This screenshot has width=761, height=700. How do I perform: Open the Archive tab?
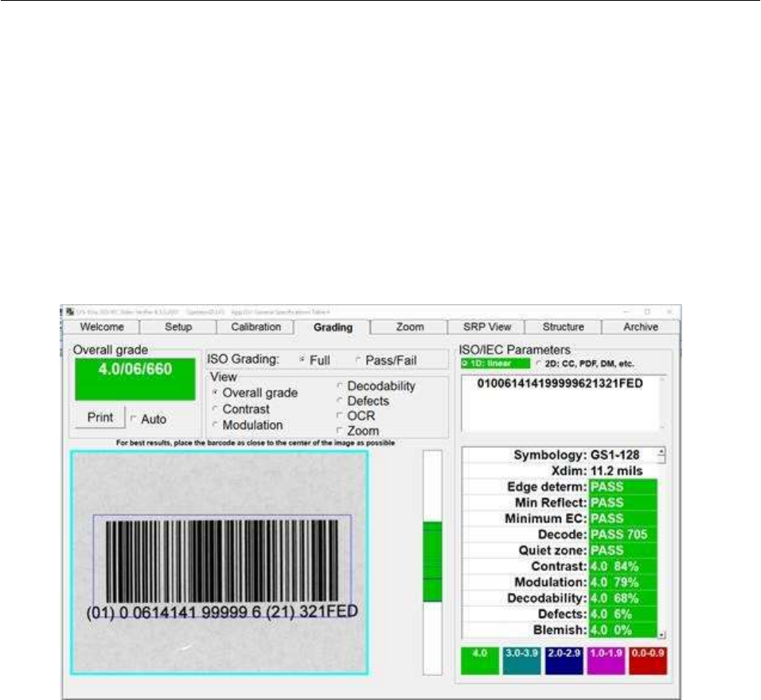[641, 327]
